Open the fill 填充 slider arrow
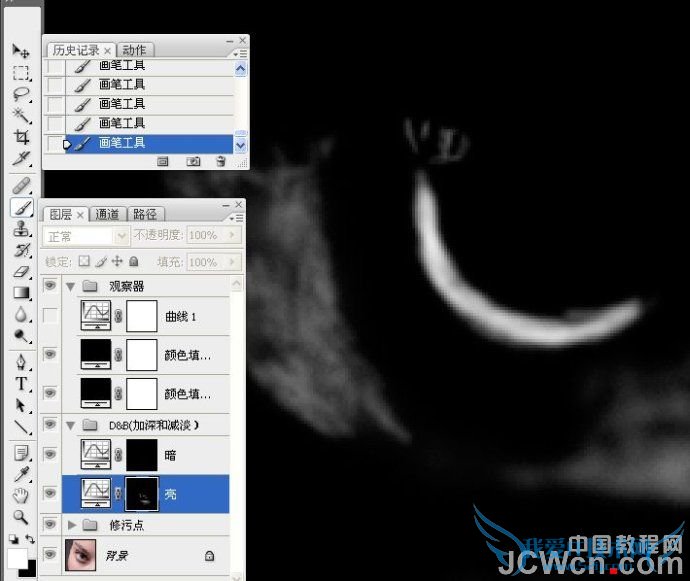Screen dimensions: 690x581 pyautogui.click(x=233, y=262)
